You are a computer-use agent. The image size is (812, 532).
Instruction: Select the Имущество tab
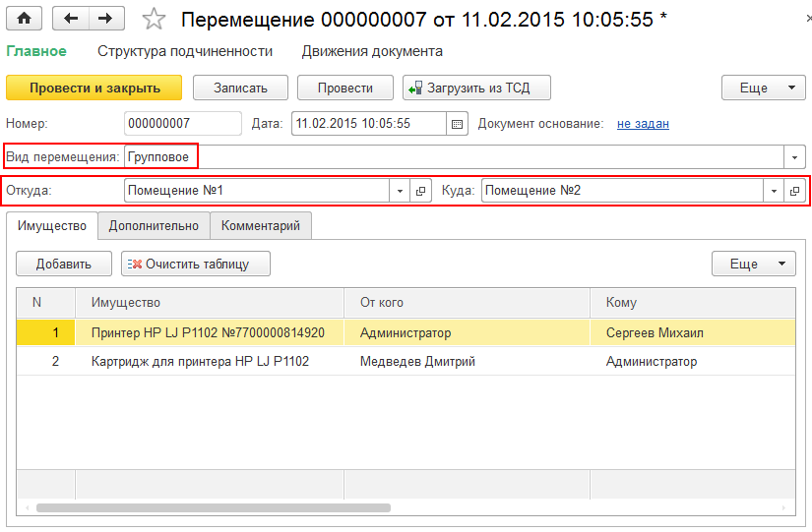[x=52, y=226]
